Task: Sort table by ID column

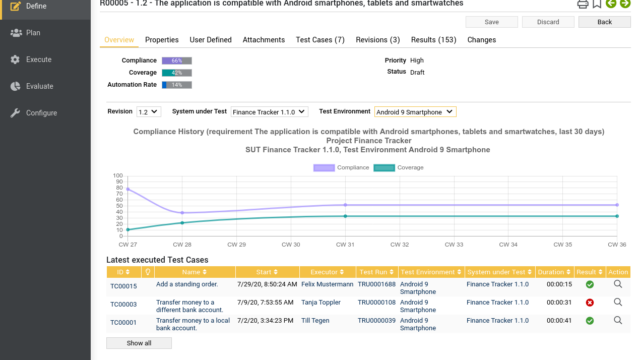Action: pos(123,272)
